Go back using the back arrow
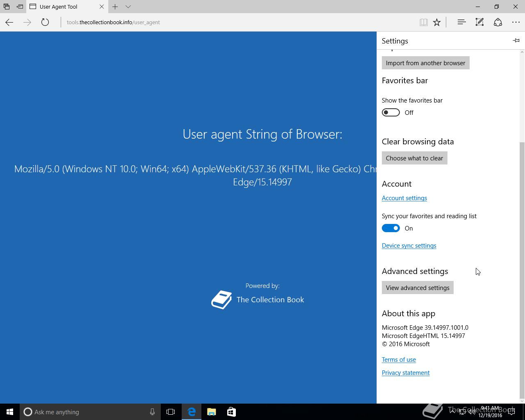Screen dimensions: 525x420 pyautogui.click(x=9, y=22)
